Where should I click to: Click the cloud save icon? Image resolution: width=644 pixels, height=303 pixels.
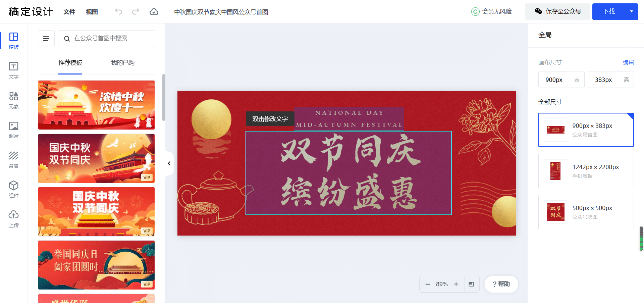tap(154, 12)
